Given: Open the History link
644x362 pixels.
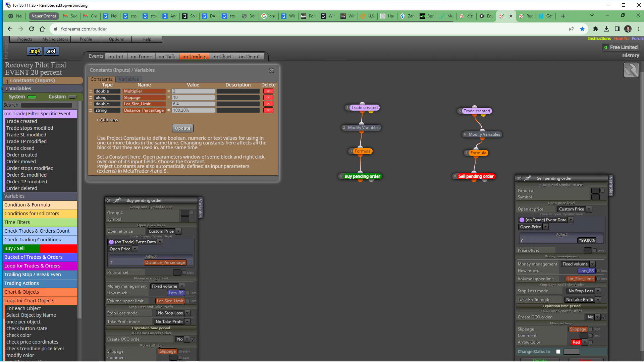Looking at the screenshot, I should [x=631, y=55].
